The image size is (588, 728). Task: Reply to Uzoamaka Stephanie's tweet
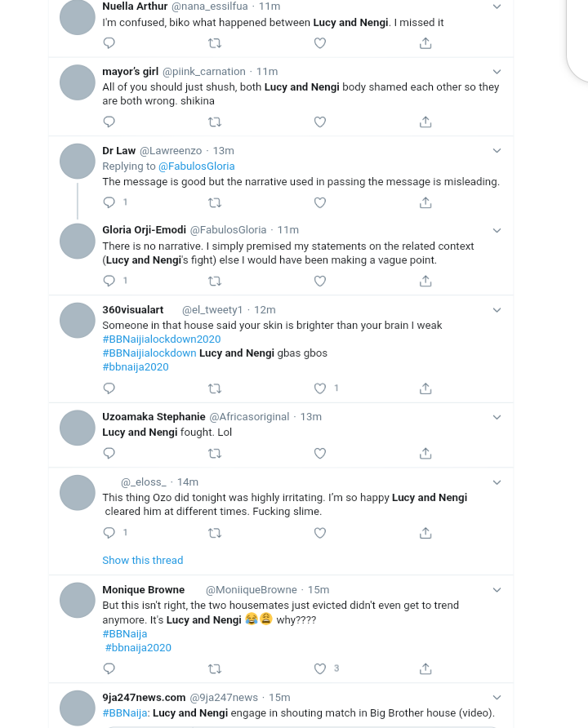pos(109,453)
